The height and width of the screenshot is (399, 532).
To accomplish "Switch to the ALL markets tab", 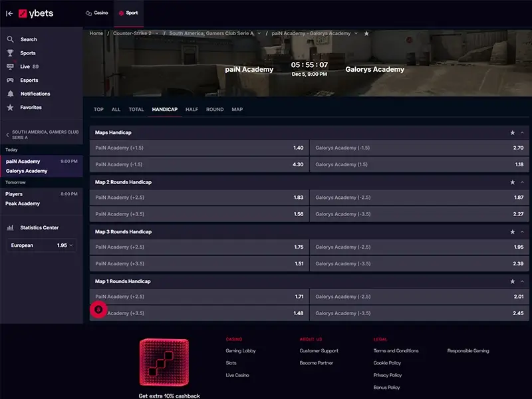I will (116, 109).
